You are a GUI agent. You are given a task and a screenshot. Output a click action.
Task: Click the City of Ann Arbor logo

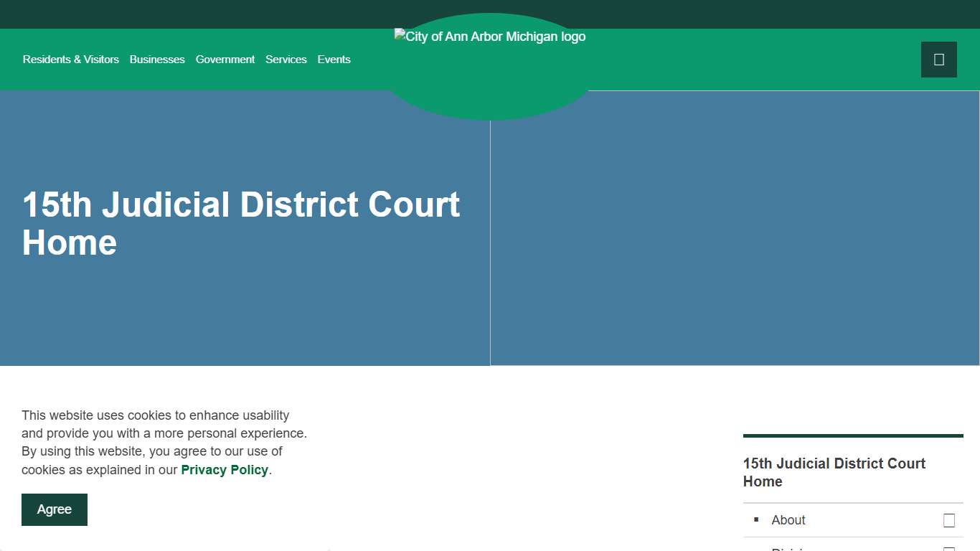[x=490, y=36]
